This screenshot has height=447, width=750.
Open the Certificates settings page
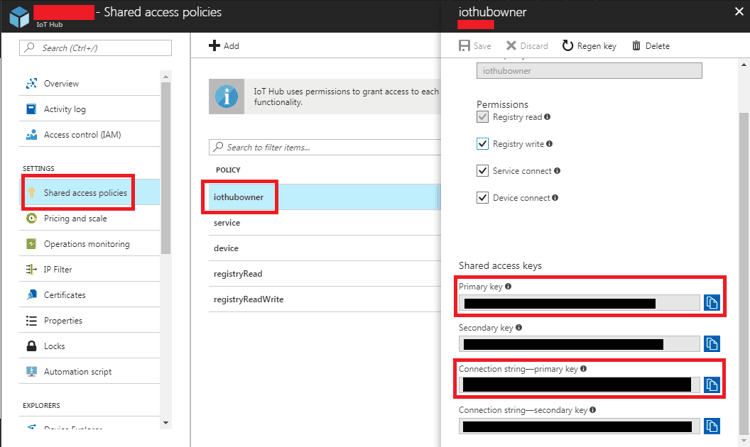64,295
